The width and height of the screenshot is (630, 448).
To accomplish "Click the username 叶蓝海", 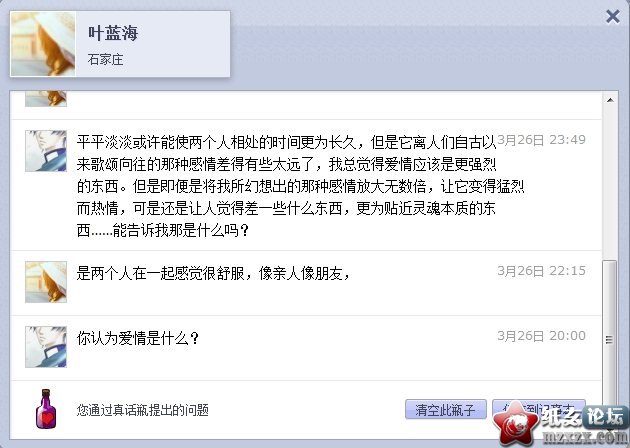I will 113,33.
